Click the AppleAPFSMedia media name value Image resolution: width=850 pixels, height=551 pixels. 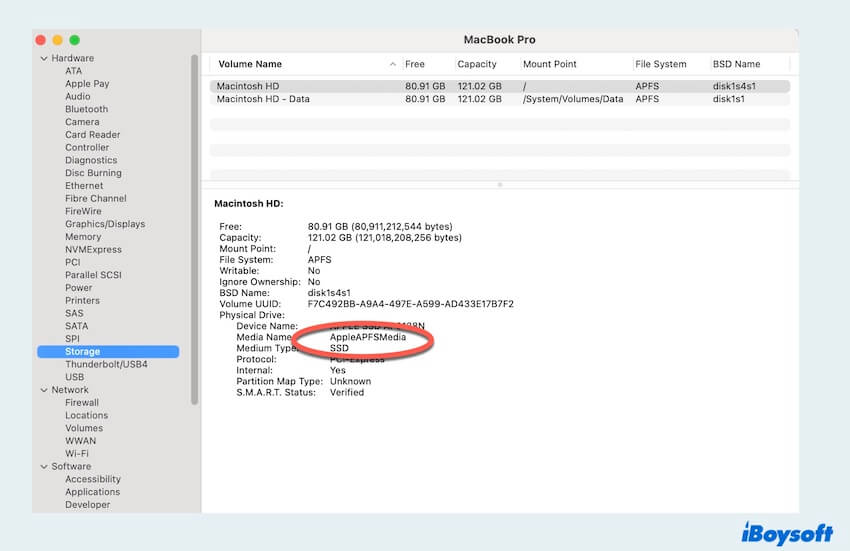coord(368,337)
